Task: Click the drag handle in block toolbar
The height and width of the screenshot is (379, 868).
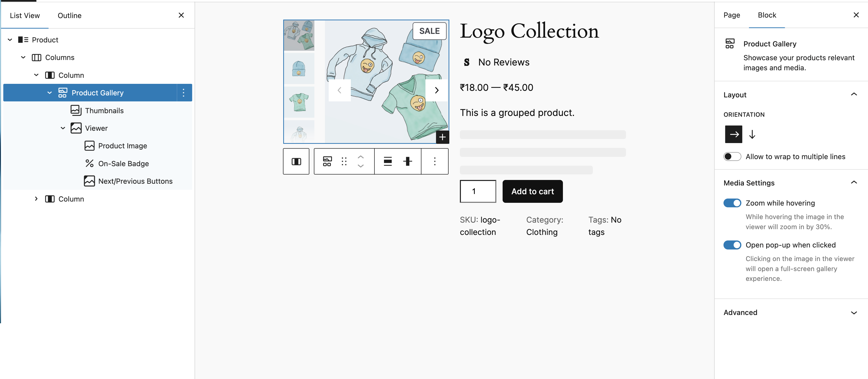Action: [x=344, y=162]
